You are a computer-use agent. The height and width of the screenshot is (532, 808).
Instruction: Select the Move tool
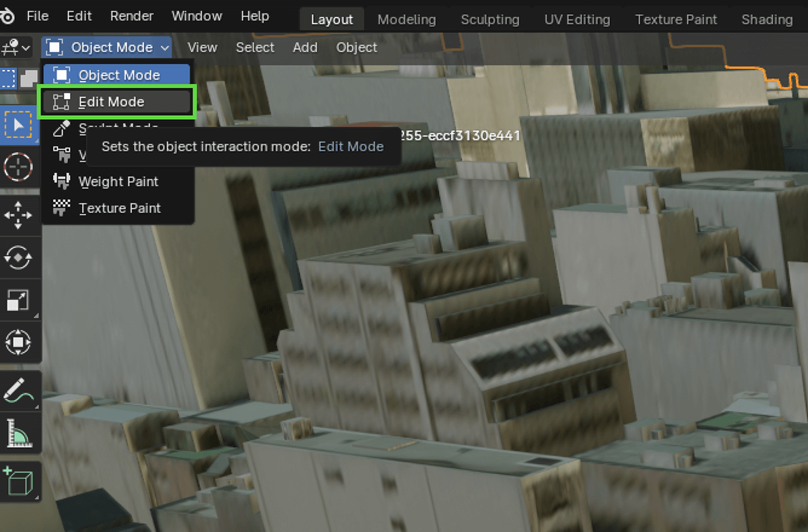click(x=19, y=215)
